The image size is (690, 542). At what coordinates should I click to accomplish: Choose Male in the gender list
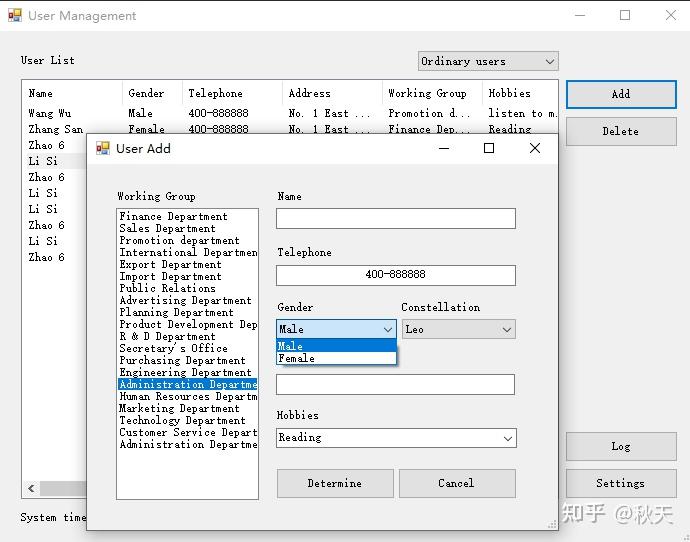(x=336, y=346)
